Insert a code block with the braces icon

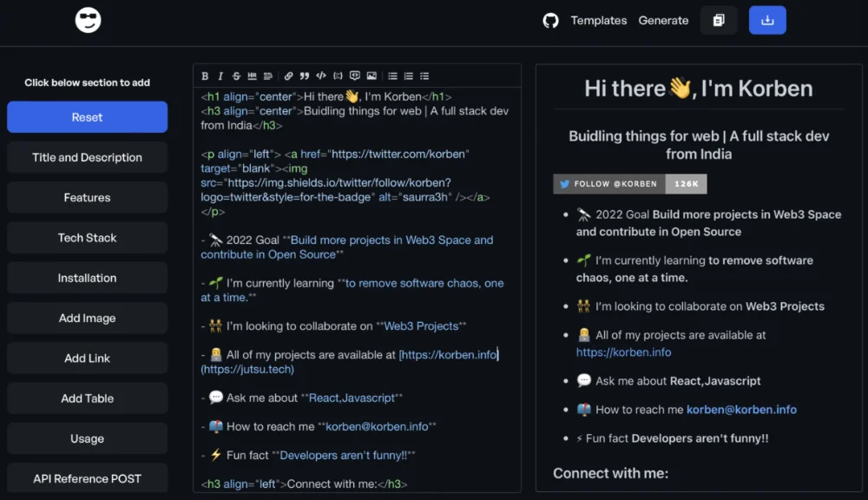[x=338, y=76]
